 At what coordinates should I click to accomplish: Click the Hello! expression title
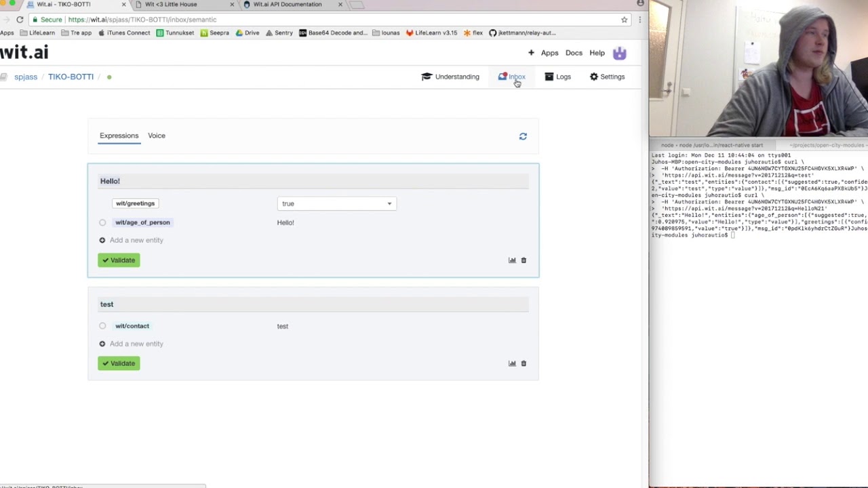click(110, 181)
